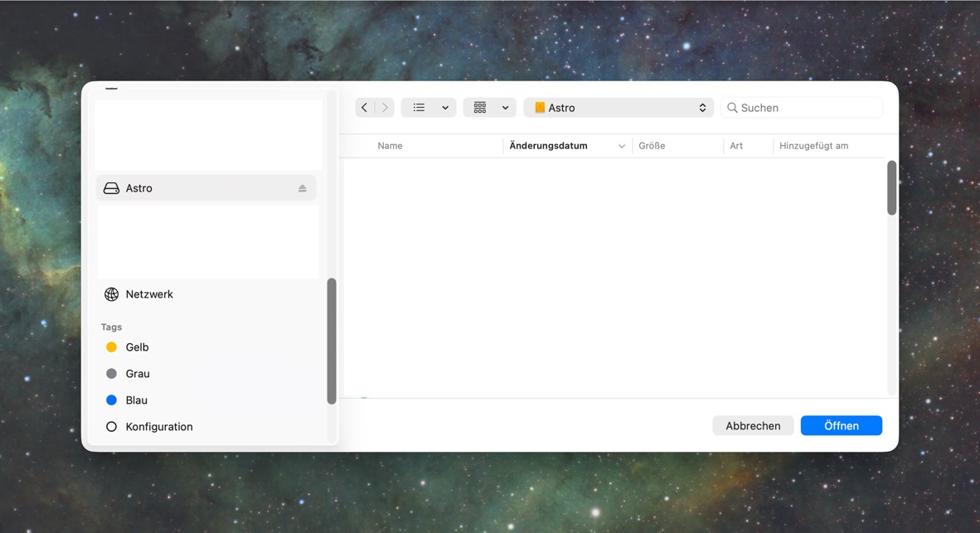Sort by the Name column header
Viewport: 980px width, 533px height.
tap(390, 146)
